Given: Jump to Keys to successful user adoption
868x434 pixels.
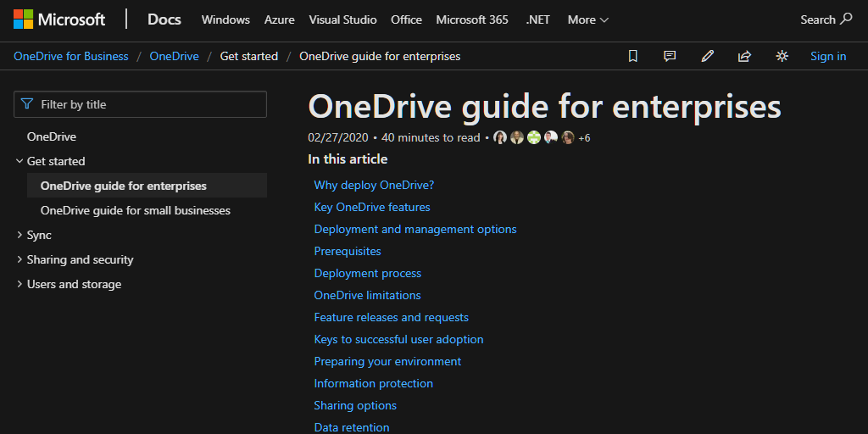Looking at the screenshot, I should click(x=398, y=339).
